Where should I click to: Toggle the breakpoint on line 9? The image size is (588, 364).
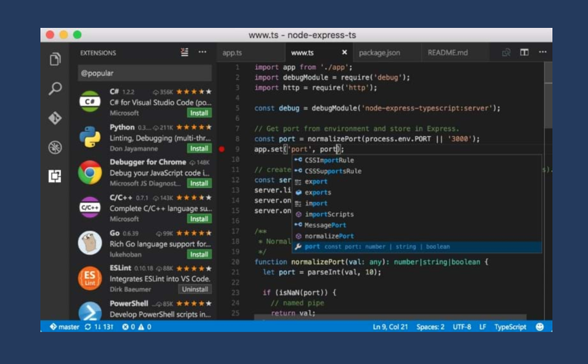222,149
